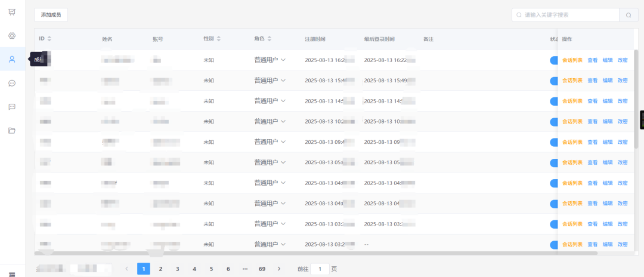Viewport: 644px width, 277px height.
Task: Click the 账号 column header
Action: pyautogui.click(x=157, y=39)
